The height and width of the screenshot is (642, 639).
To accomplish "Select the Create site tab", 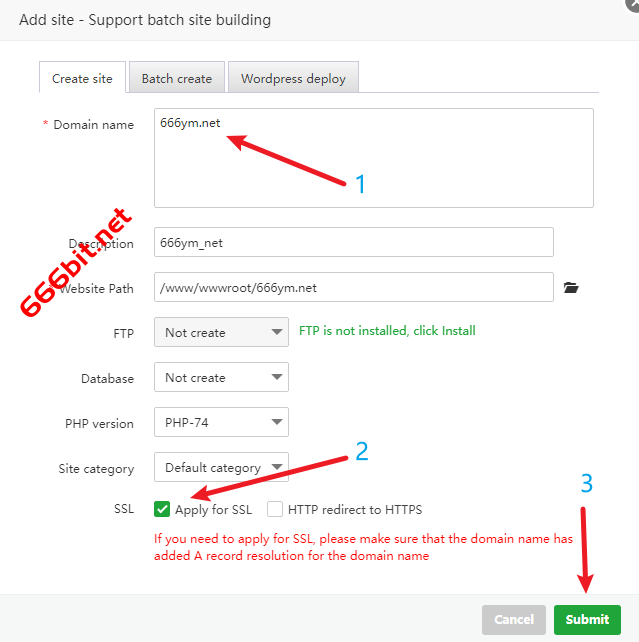I will [83, 79].
